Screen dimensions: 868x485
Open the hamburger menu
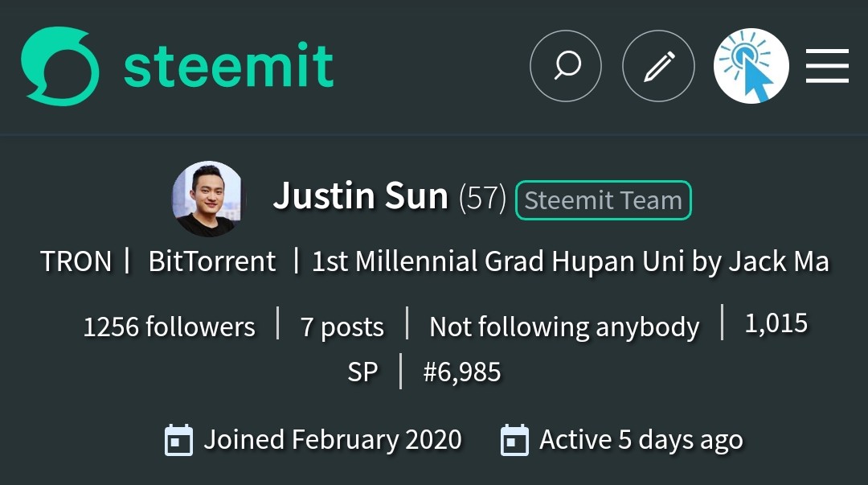pyautogui.click(x=827, y=66)
